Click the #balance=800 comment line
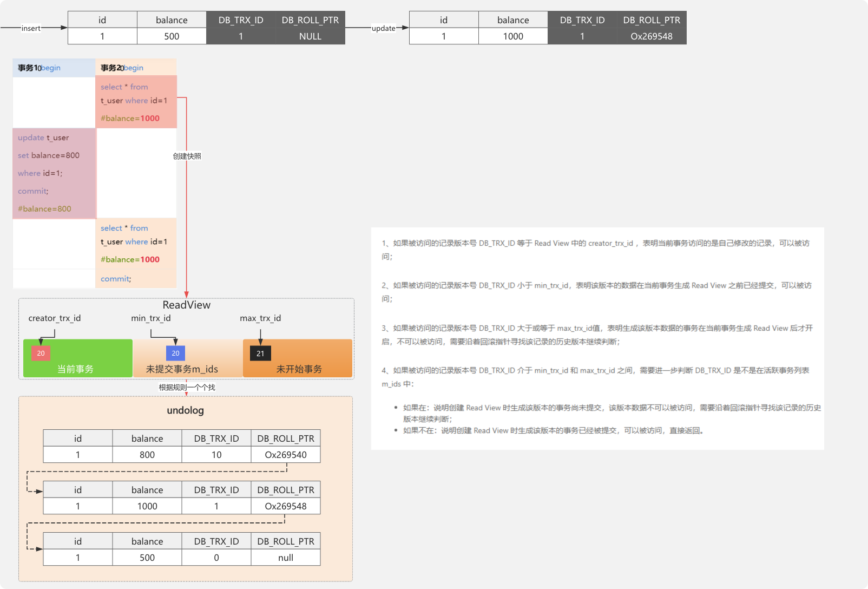 (44, 209)
